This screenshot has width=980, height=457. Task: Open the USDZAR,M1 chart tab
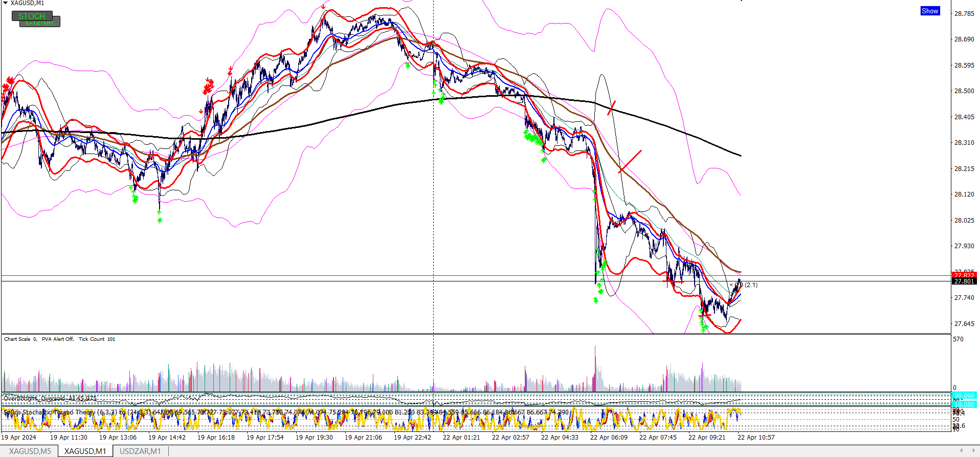140,451
